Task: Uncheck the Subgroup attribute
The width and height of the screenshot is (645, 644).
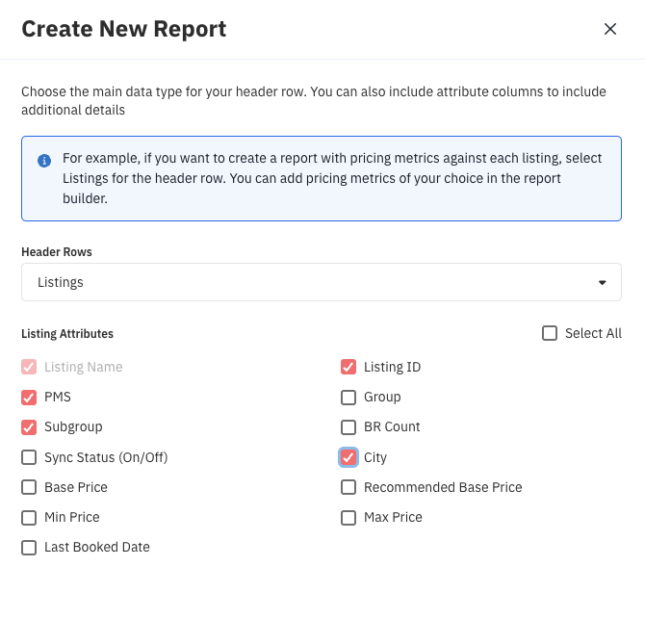Action: click(x=29, y=427)
